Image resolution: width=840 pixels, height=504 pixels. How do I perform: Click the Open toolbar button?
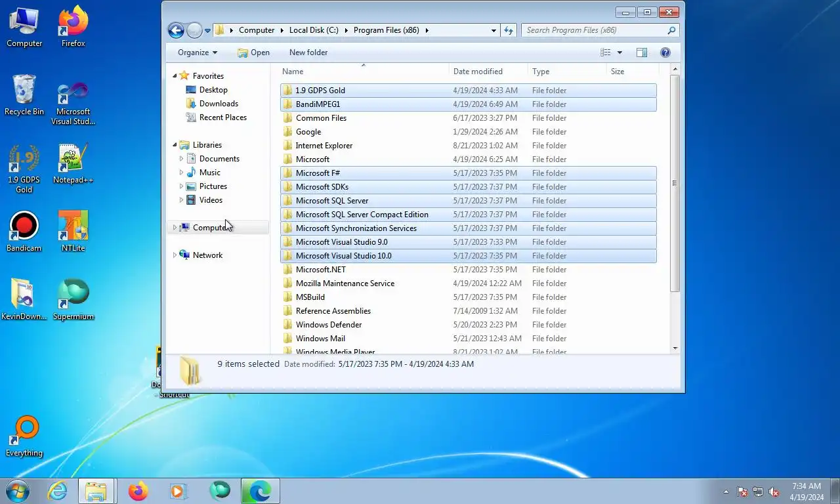point(253,52)
